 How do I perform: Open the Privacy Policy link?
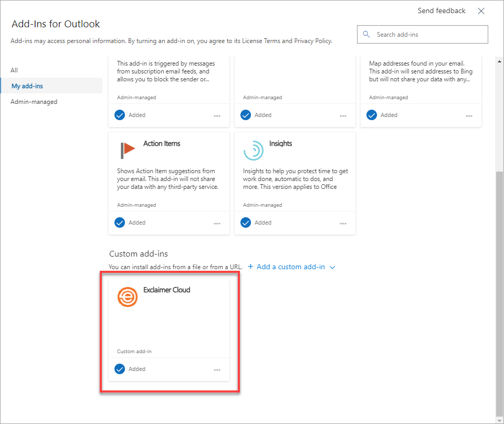click(312, 41)
